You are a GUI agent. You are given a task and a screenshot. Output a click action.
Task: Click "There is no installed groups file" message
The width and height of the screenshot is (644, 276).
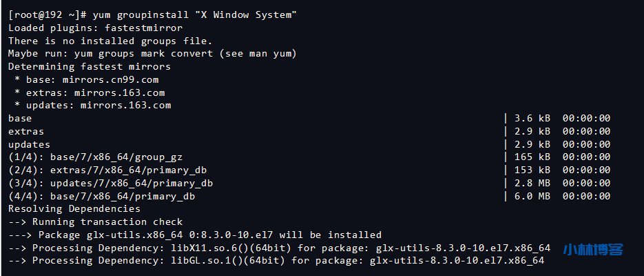click(x=98, y=41)
